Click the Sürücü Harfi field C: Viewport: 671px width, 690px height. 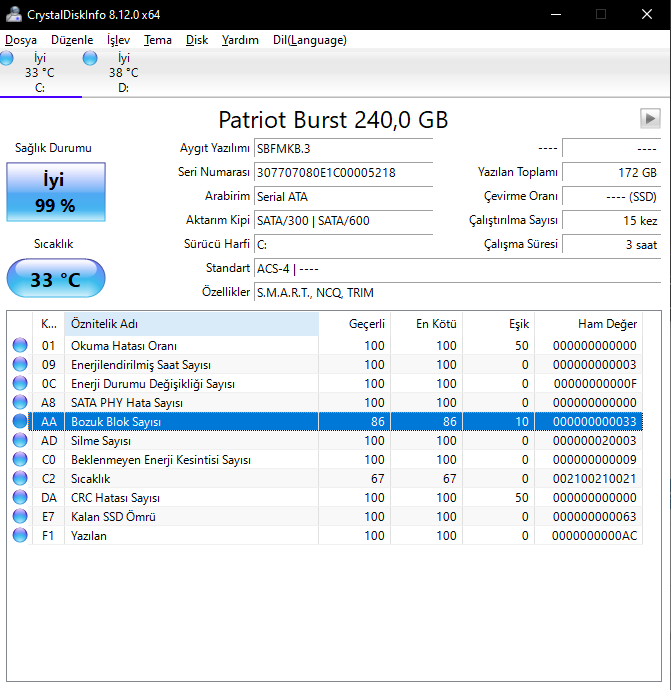coord(344,244)
